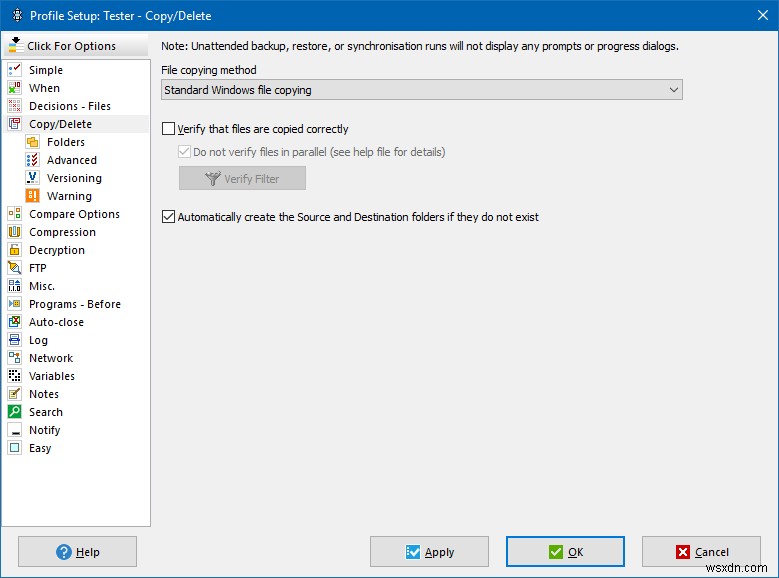
Task: Open Compression settings
Action: pos(62,232)
